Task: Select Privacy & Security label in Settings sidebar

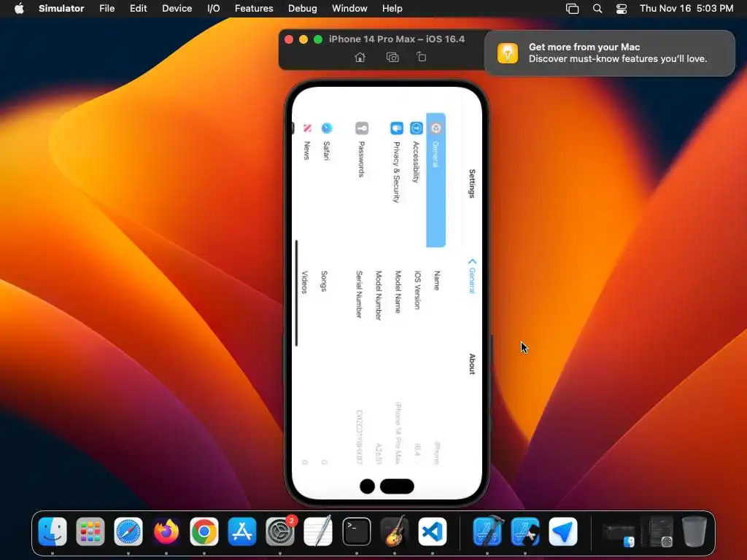Action: click(396, 172)
